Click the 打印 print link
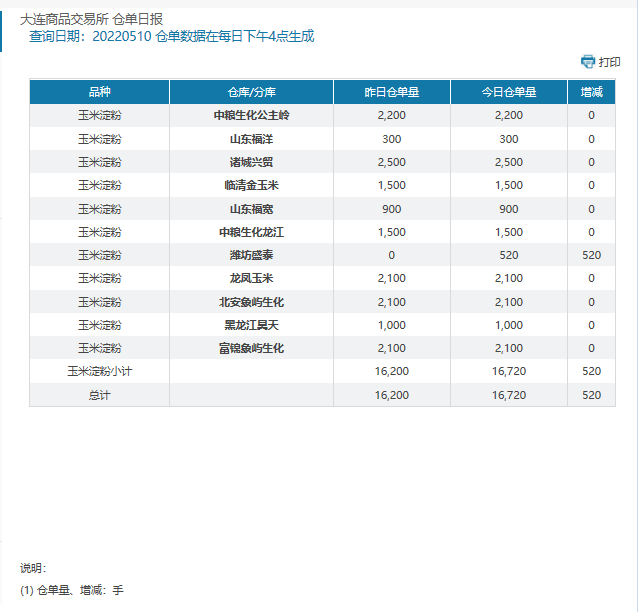Screen dimensions: 638x612 coord(610,62)
